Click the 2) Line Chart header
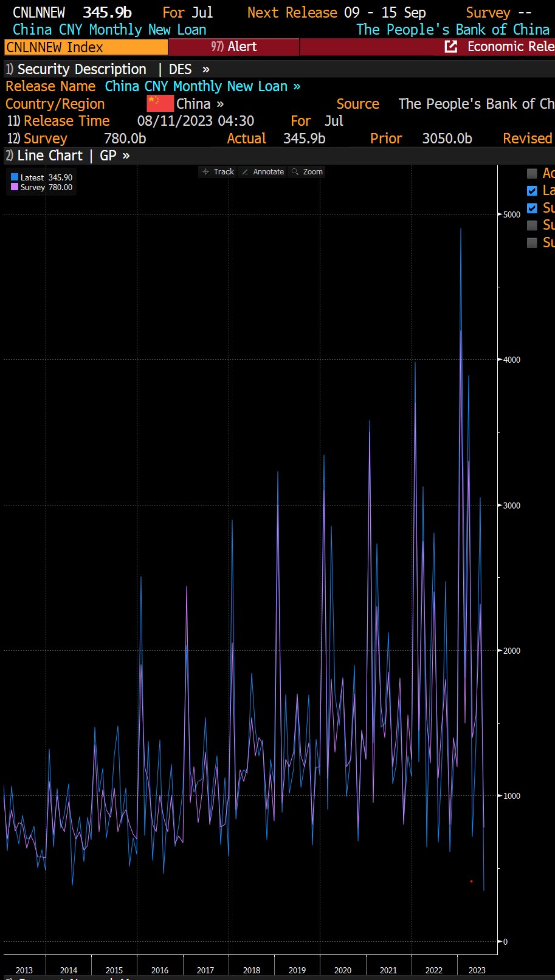The width and height of the screenshot is (555, 980). point(44,156)
